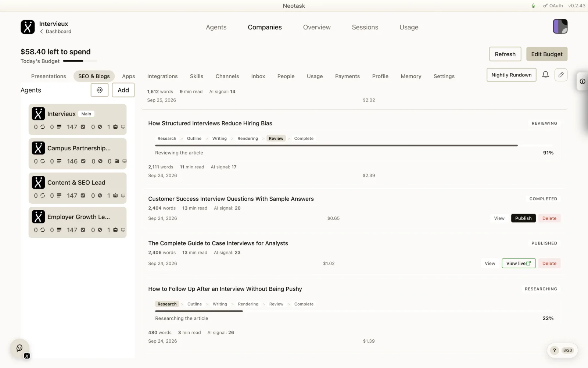Open the user profile avatar

click(x=560, y=26)
